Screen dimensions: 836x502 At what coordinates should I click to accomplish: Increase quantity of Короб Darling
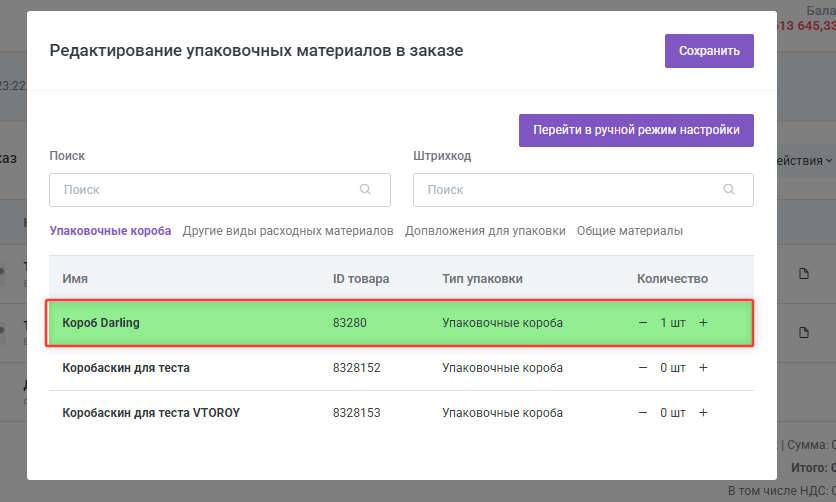703,323
